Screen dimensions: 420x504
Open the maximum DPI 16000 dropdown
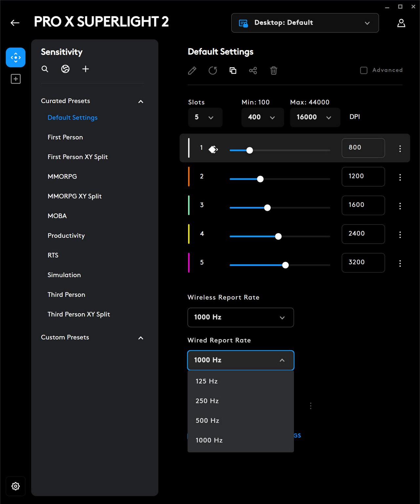tap(315, 117)
